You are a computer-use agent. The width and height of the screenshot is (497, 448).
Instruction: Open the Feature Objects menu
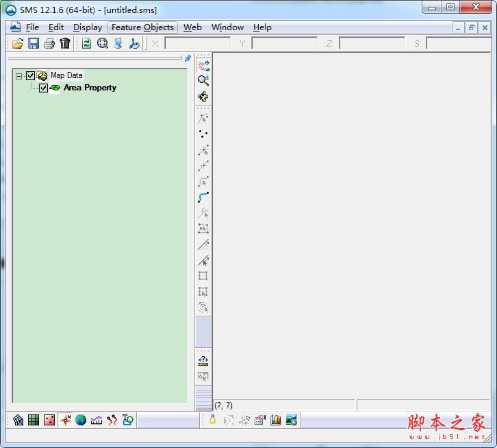tap(142, 27)
